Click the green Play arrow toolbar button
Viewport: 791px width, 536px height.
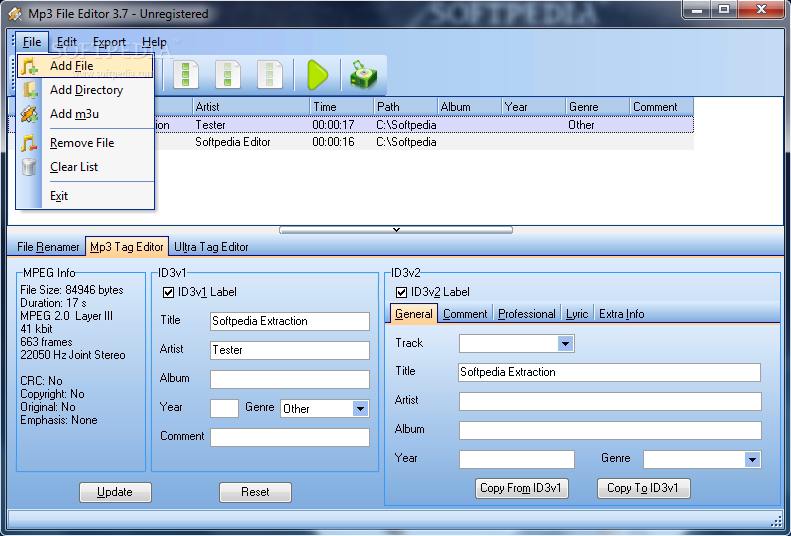click(318, 75)
